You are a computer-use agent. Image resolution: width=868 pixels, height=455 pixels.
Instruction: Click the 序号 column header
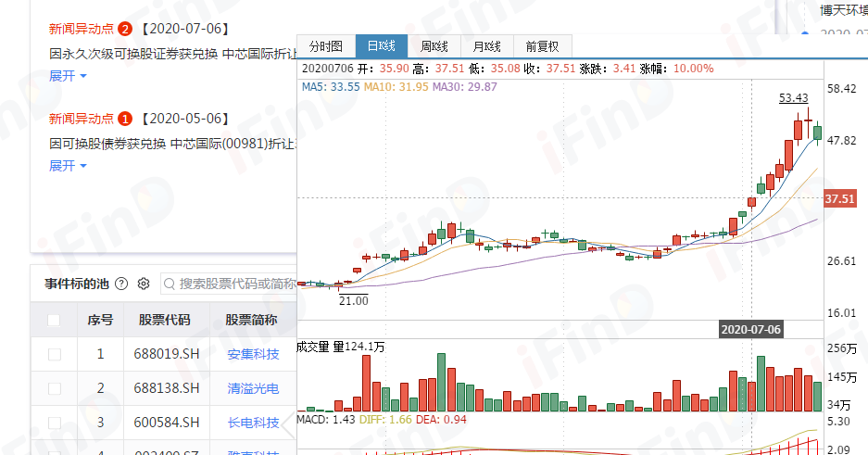(x=100, y=320)
